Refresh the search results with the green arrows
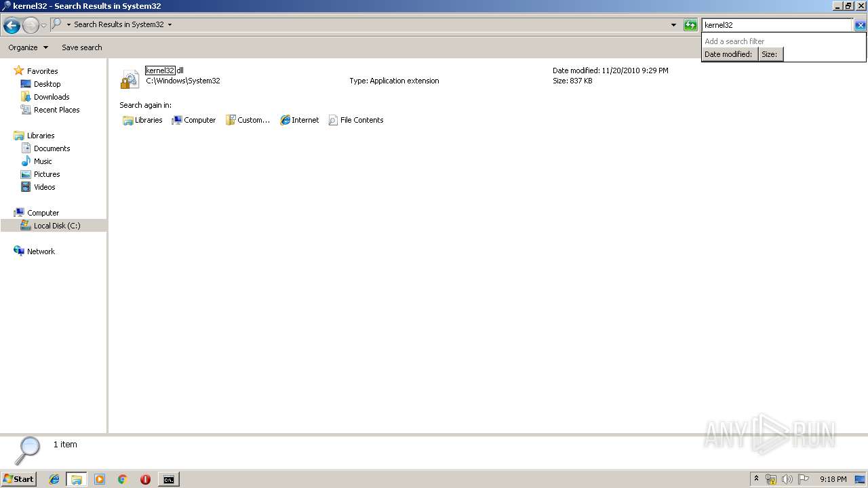Viewport: 868px width, 488px height. click(x=690, y=25)
